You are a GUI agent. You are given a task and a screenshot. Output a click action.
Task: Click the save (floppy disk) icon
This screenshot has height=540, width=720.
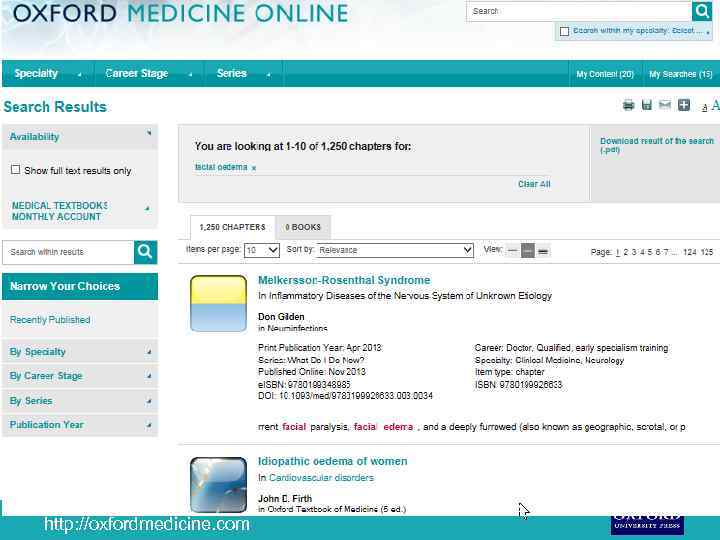pos(647,105)
